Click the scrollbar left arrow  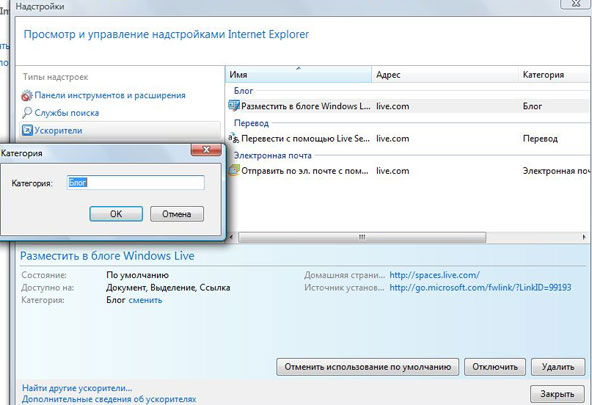pos(231,237)
